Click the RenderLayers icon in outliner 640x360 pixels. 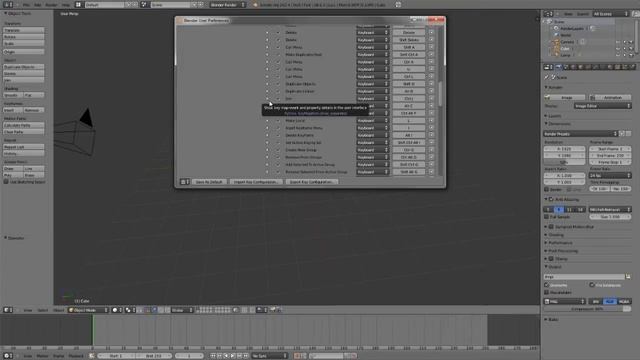tap(556, 29)
